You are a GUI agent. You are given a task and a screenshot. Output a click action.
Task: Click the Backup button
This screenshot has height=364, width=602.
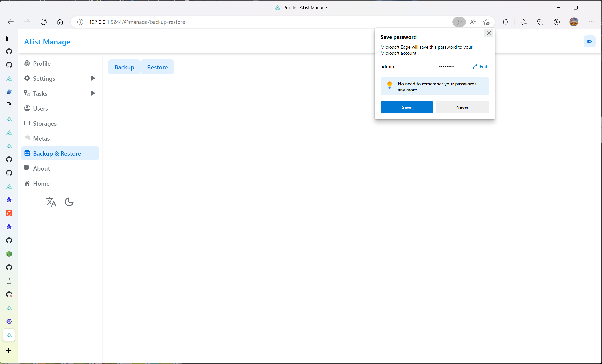click(124, 67)
